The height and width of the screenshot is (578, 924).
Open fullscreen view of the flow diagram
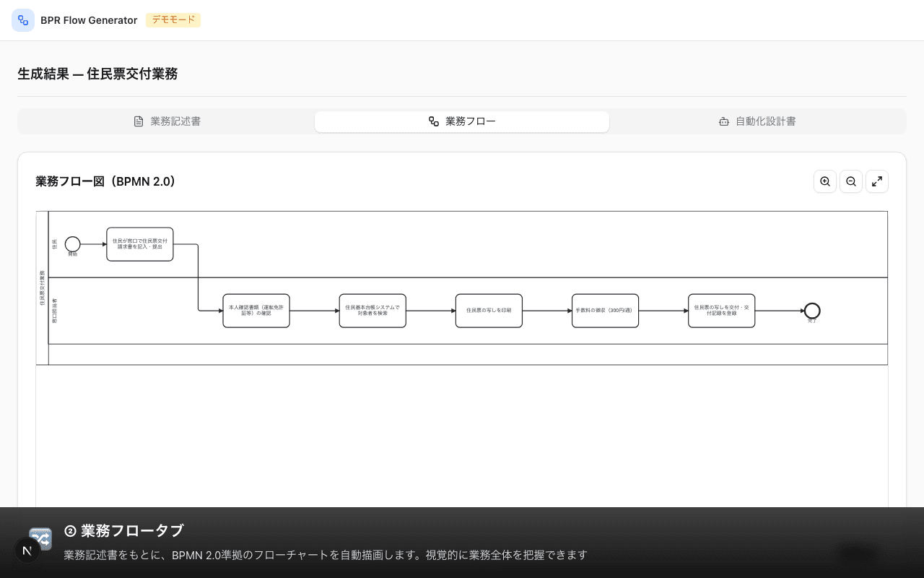pos(877,181)
